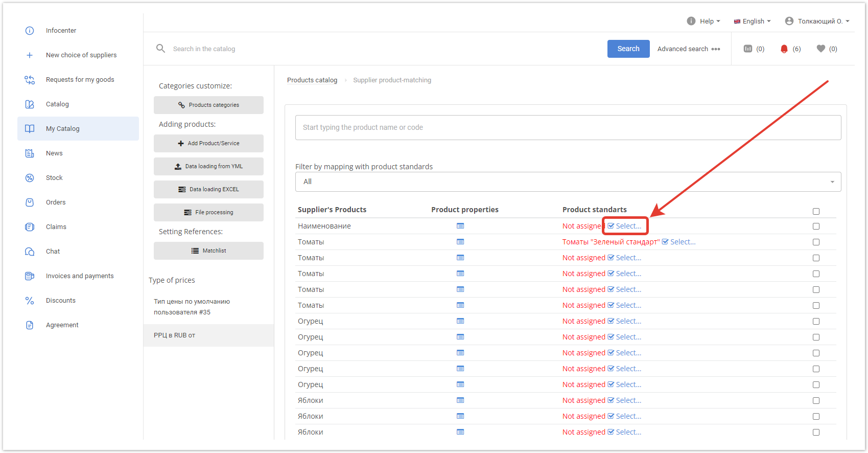Open the Infocenter sidebar icon

[x=30, y=31]
